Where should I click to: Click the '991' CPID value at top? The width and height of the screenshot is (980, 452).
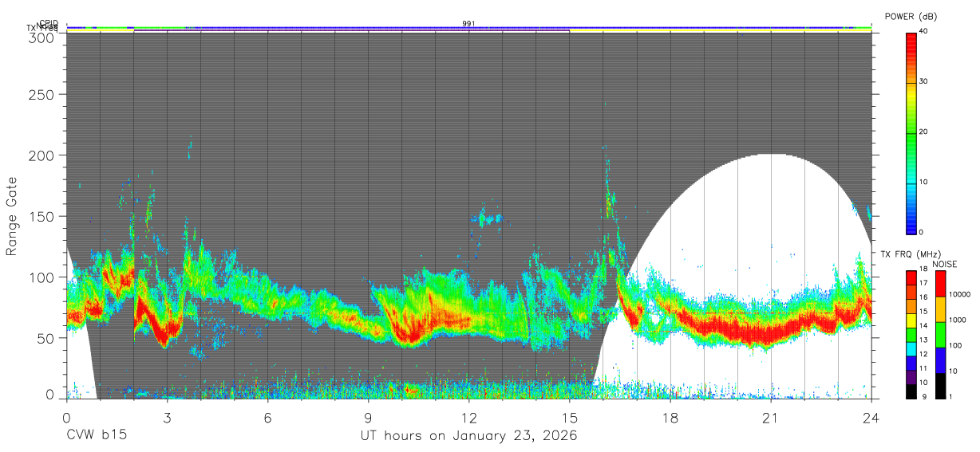(469, 24)
